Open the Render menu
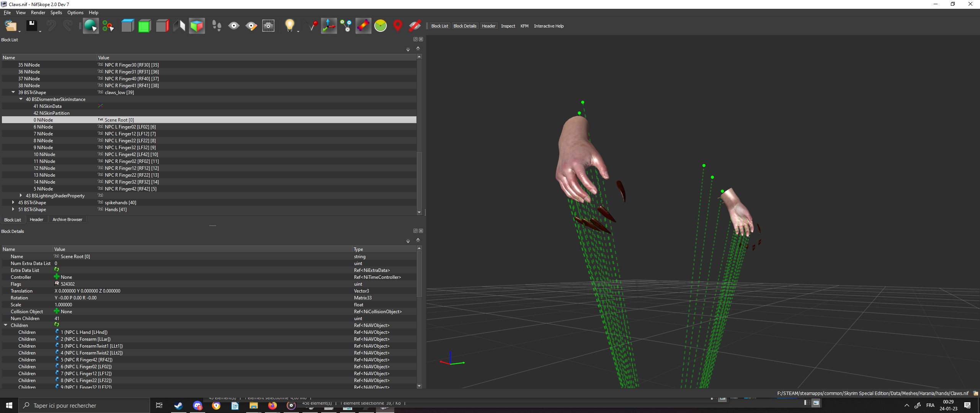Viewport: 980px width, 413px height. pos(38,13)
